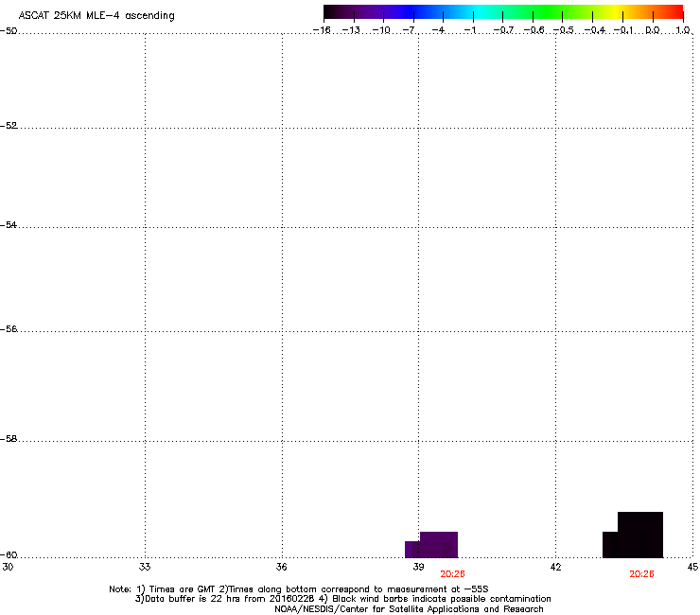
Task: Click the 30 longitude axis label
Action: 8,567
